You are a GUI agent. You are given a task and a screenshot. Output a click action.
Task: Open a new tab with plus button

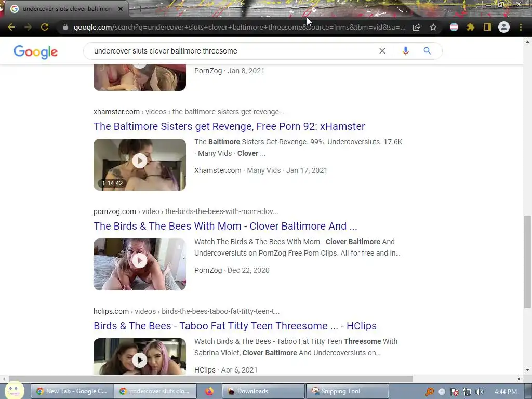coord(140,9)
